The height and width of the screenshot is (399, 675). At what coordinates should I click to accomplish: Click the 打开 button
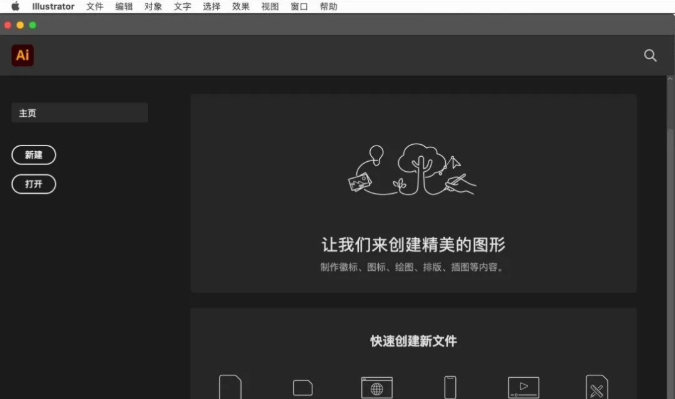click(x=34, y=184)
